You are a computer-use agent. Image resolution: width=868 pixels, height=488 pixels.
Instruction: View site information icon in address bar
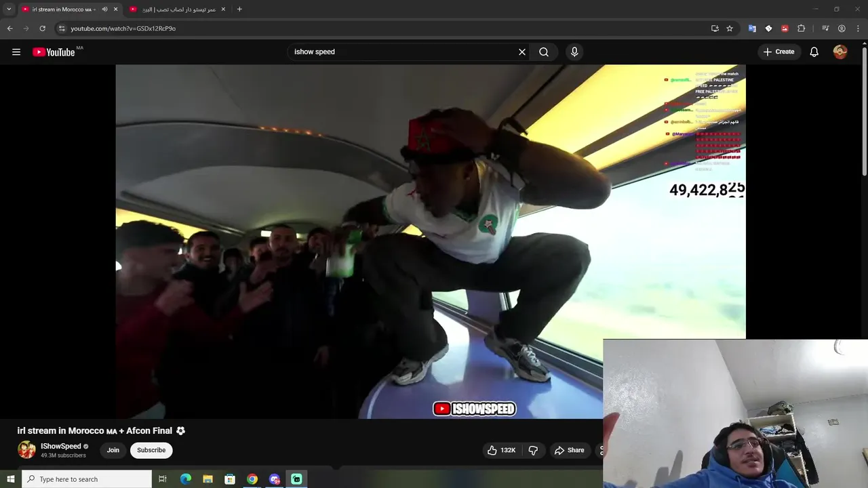pos(62,28)
